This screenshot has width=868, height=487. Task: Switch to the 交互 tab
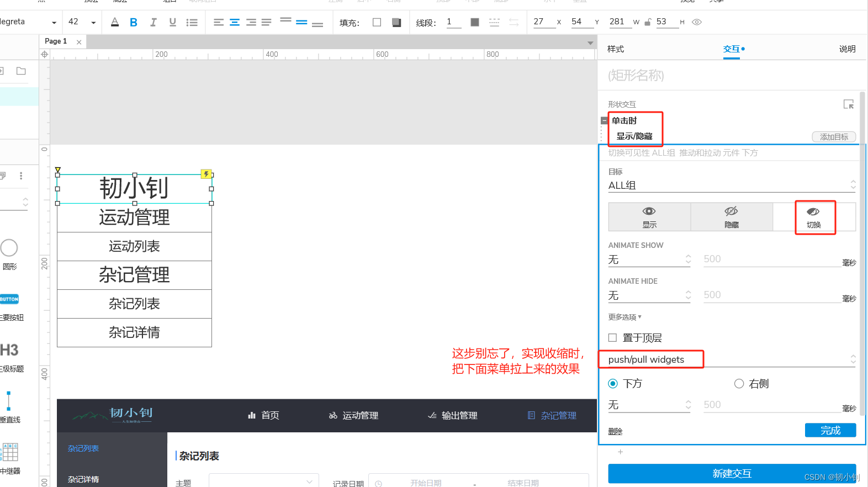732,49
